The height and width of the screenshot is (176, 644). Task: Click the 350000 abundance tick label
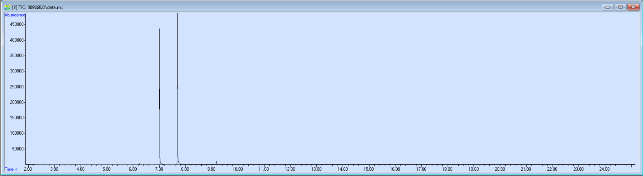click(17, 56)
